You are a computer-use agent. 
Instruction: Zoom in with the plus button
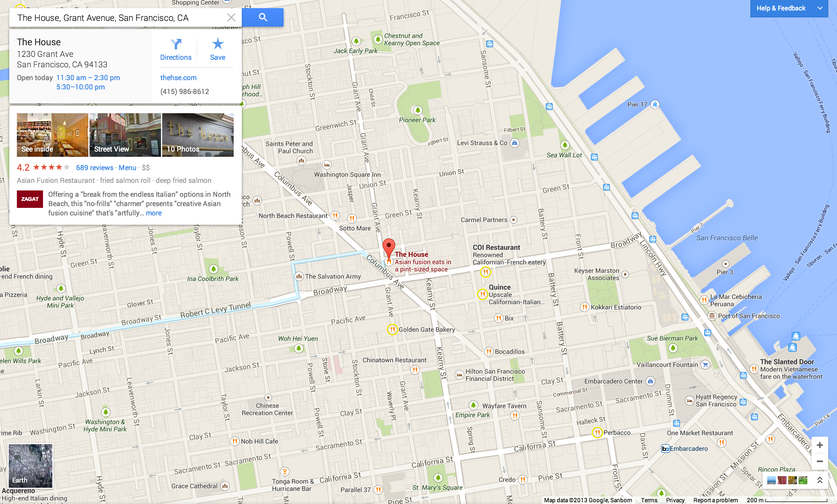point(819,445)
